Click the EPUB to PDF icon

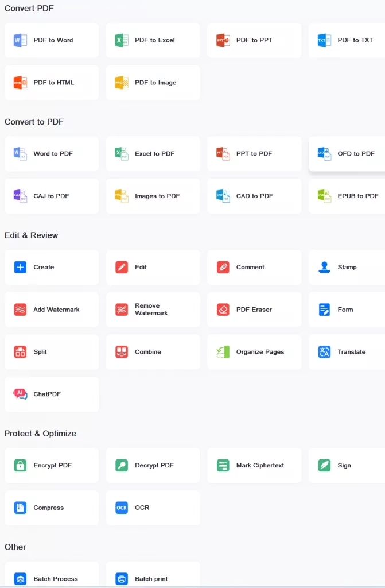pyautogui.click(x=324, y=196)
